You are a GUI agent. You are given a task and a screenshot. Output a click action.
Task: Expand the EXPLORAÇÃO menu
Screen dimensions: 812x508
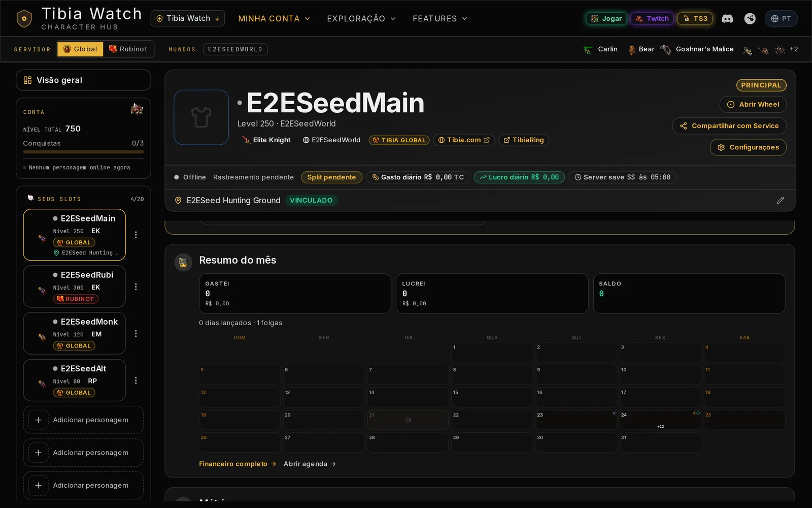point(361,19)
